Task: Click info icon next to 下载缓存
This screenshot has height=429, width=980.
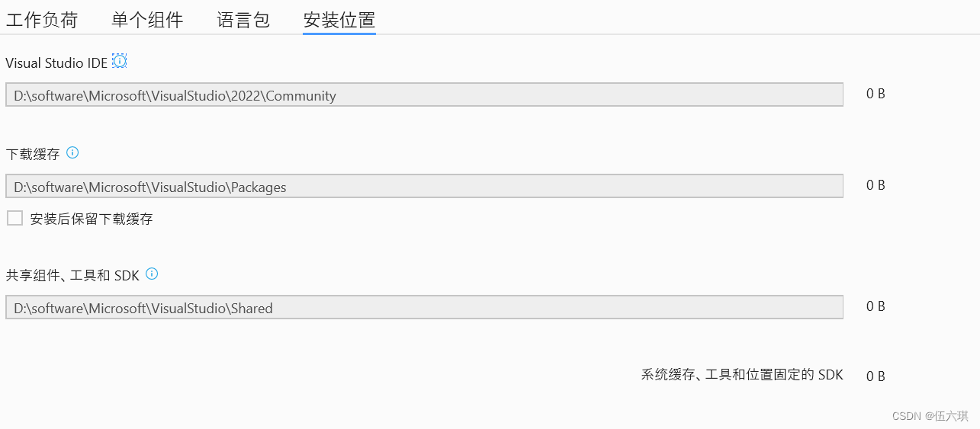Action: pos(72,152)
